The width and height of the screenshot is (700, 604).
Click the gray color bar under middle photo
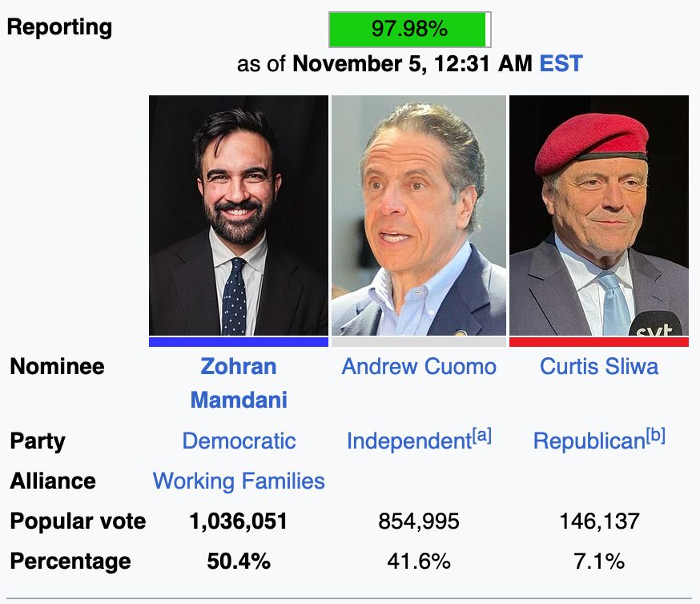[x=419, y=342]
